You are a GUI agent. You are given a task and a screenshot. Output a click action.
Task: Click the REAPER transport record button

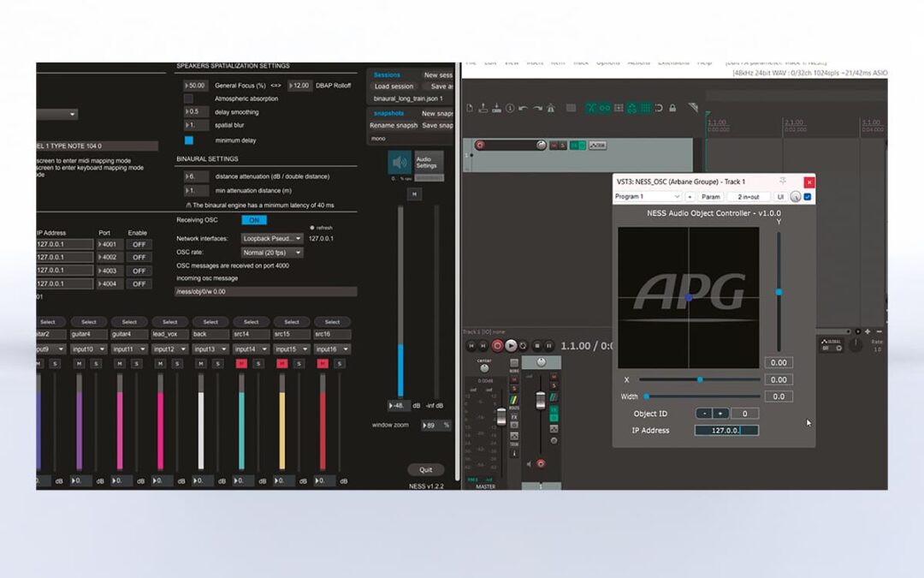point(497,346)
